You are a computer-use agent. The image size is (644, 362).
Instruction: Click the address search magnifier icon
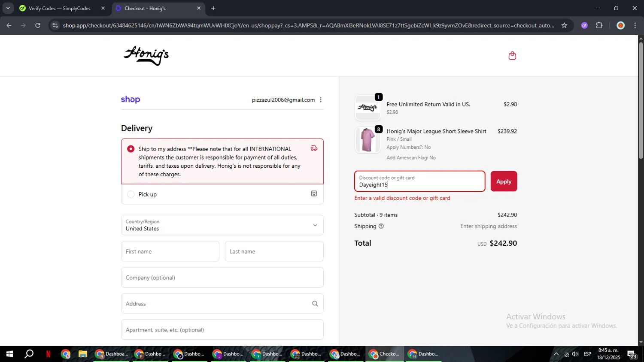coord(315,304)
